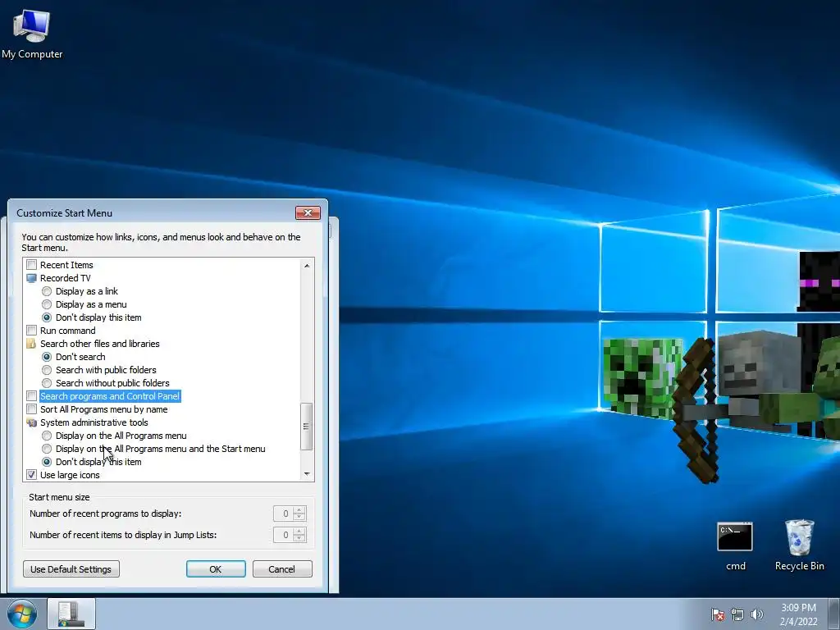Open the pinned server taskbar app
Screen dimensions: 840x630
tap(71, 614)
